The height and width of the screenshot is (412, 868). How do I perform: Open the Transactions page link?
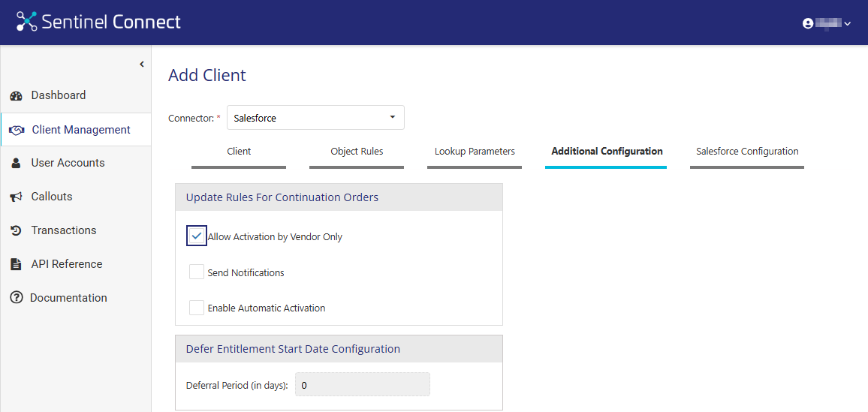64,230
